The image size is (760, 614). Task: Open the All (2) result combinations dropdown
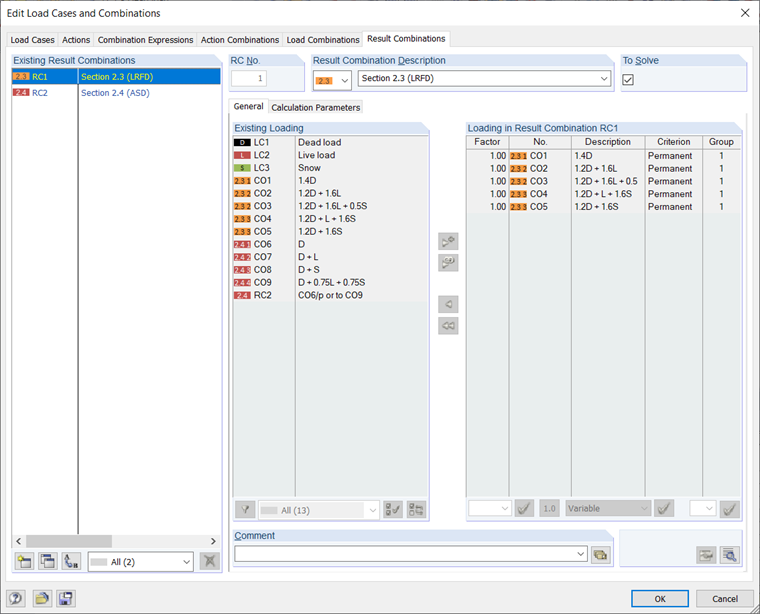141,562
